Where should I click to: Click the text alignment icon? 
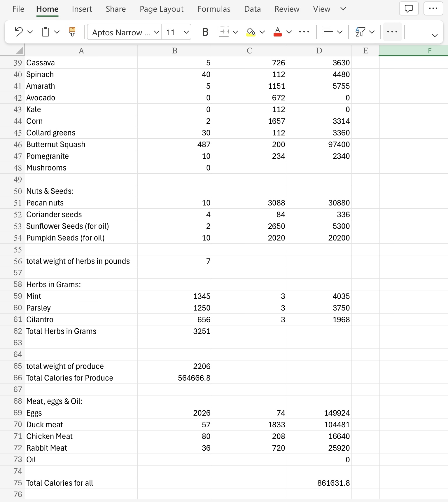(x=328, y=32)
